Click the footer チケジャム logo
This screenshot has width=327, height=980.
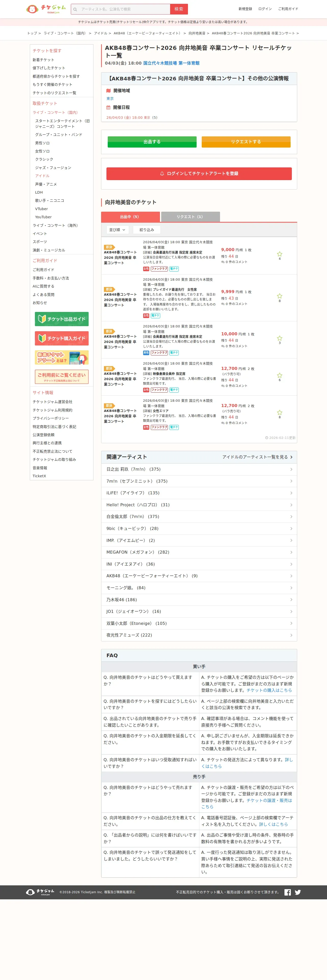pos(40,892)
